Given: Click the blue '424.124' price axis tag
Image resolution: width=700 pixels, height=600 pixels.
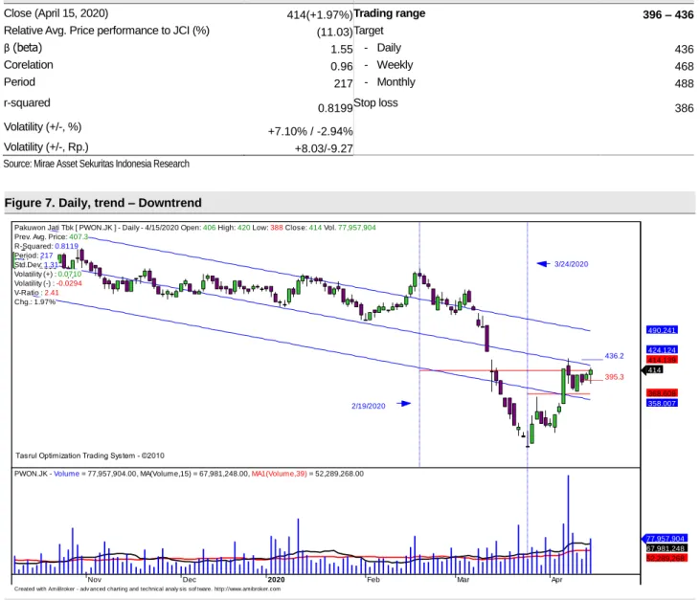Looking at the screenshot, I should 662,349.
